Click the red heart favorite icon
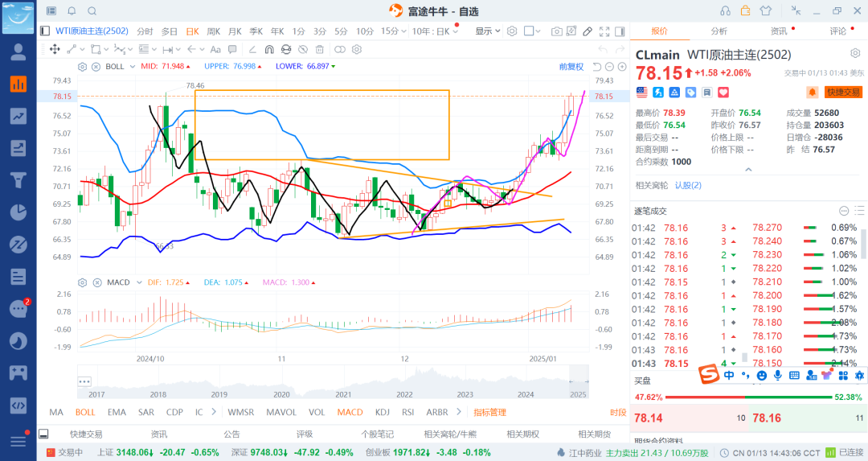This screenshot has height=461, width=868. 723,93
